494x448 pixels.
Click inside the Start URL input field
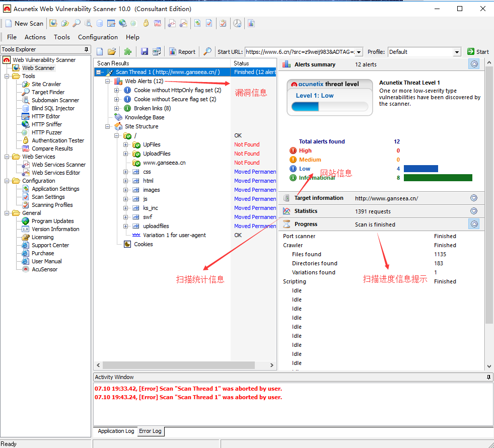coord(300,52)
